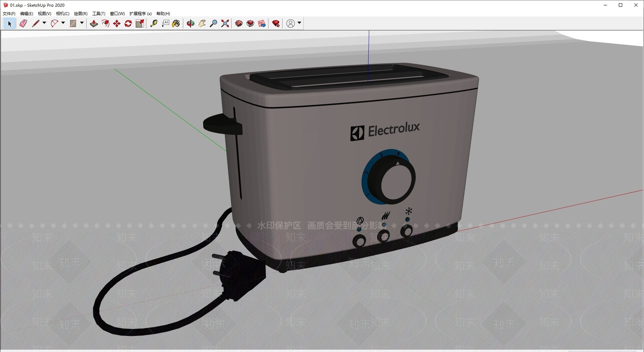Open the 编辑(E) menu
This screenshot has height=352, width=644.
coord(27,14)
